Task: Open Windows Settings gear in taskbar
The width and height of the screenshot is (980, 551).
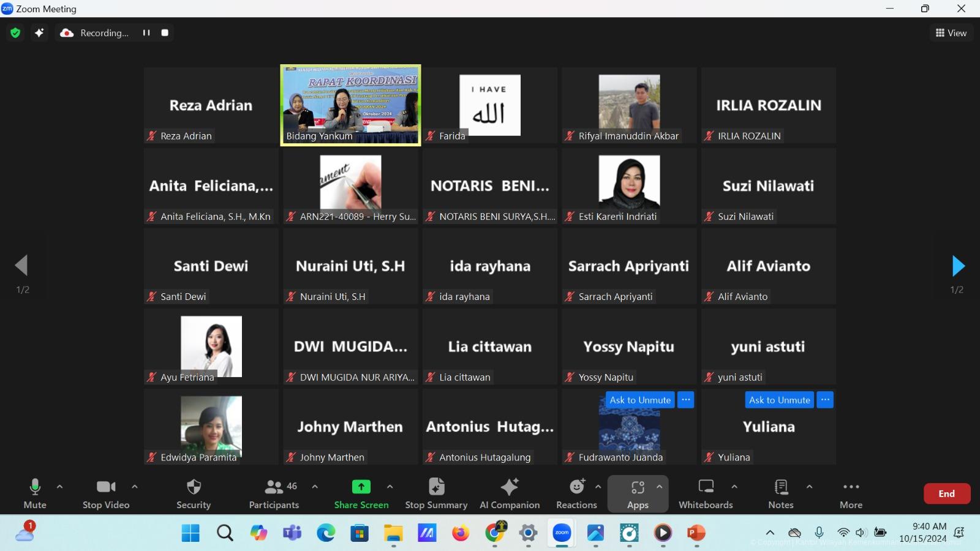Action: click(528, 533)
